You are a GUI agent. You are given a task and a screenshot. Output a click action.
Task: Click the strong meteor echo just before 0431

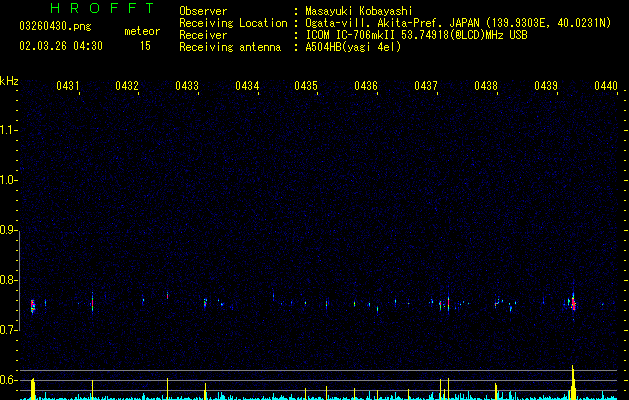coord(33,307)
